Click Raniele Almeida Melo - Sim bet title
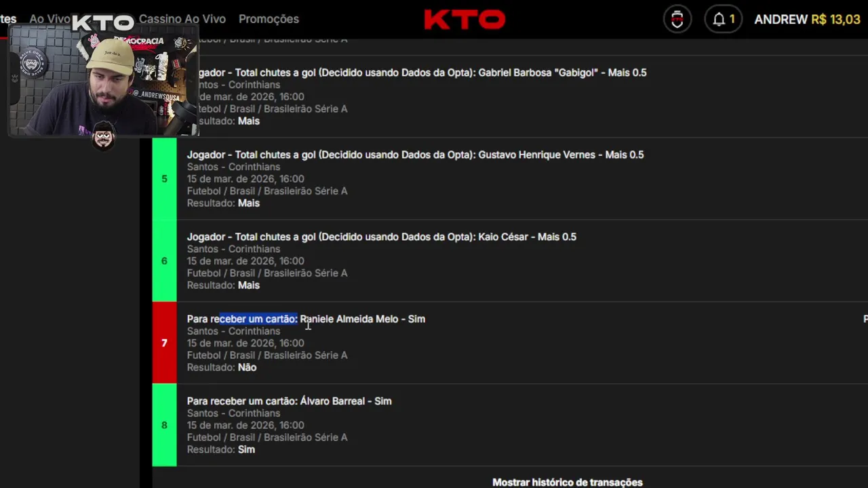This screenshot has width=868, height=488. (x=306, y=319)
